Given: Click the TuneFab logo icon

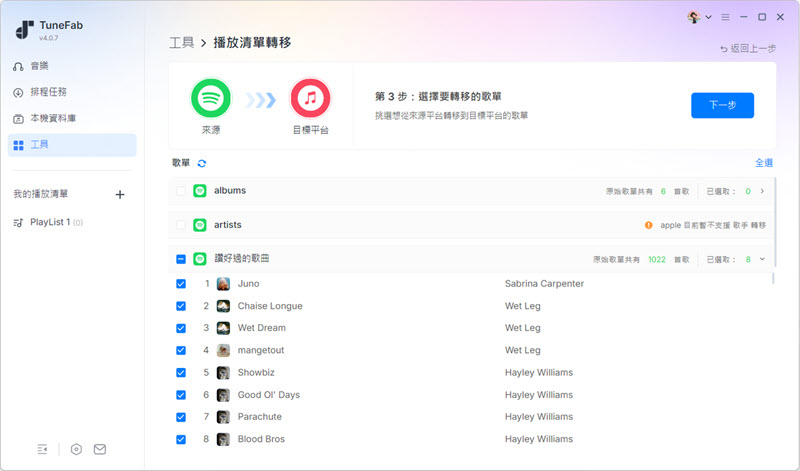Looking at the screenshot, I should pos(24,30).
